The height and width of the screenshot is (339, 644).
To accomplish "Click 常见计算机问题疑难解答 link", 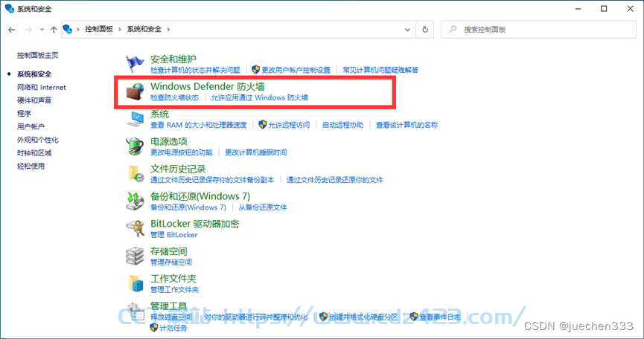I will tap(380, 70).
